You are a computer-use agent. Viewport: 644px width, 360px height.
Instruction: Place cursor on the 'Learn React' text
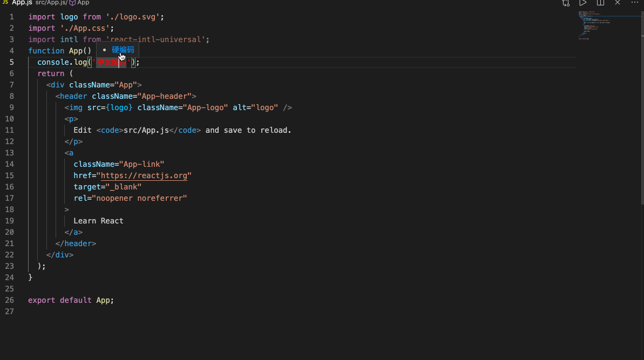point(98,221)
